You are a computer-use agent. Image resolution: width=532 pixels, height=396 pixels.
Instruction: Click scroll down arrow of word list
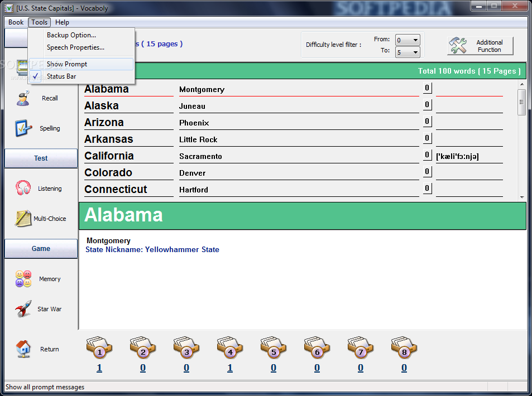click(x=522, y=197)
